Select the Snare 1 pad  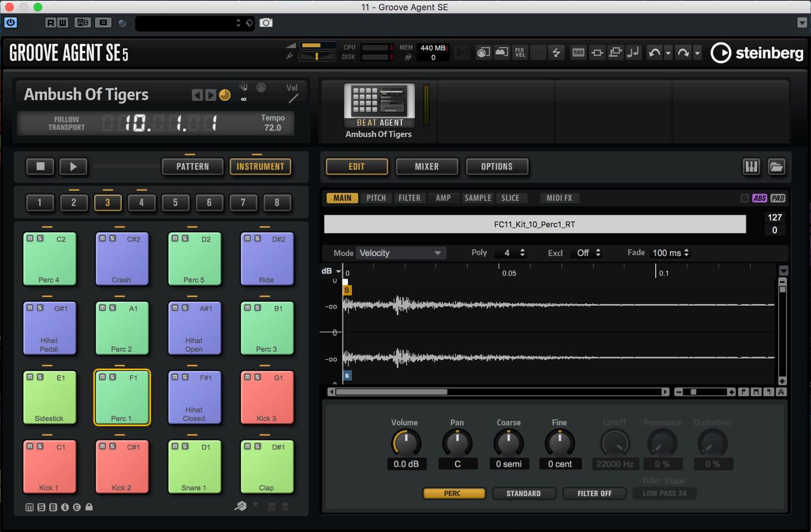click(x=194, y=467)
